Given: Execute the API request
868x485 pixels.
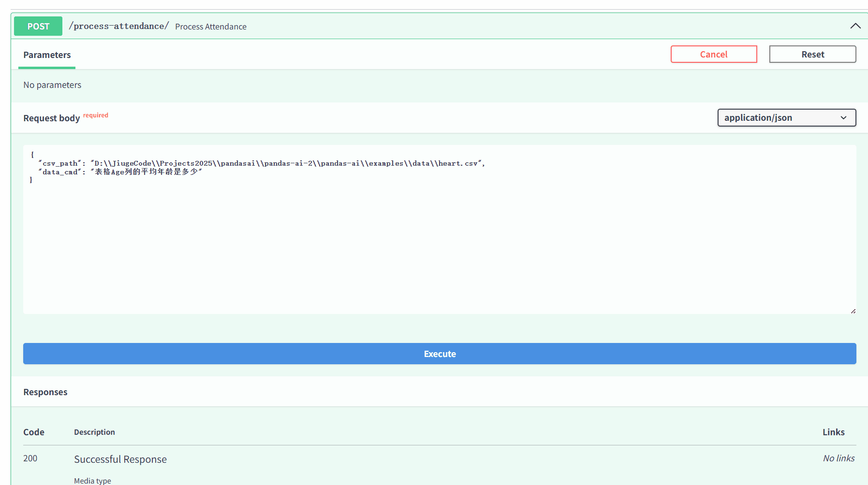Looking at the screenshot, I should pyautogui.click(x=440, y=354).
